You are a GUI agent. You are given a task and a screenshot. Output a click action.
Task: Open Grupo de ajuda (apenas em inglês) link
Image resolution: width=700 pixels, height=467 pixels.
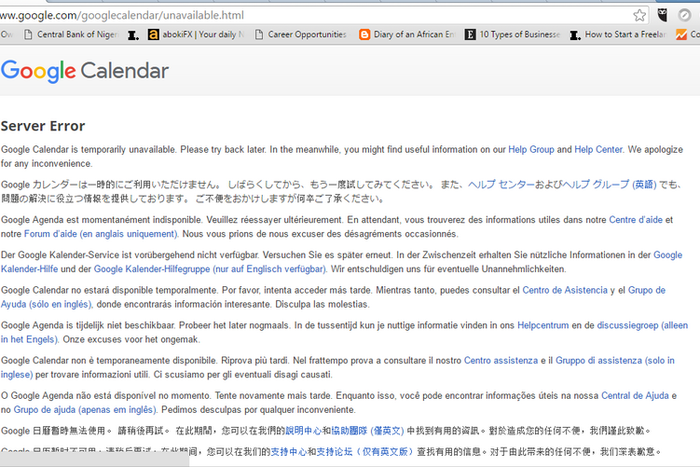coord(85,410)
